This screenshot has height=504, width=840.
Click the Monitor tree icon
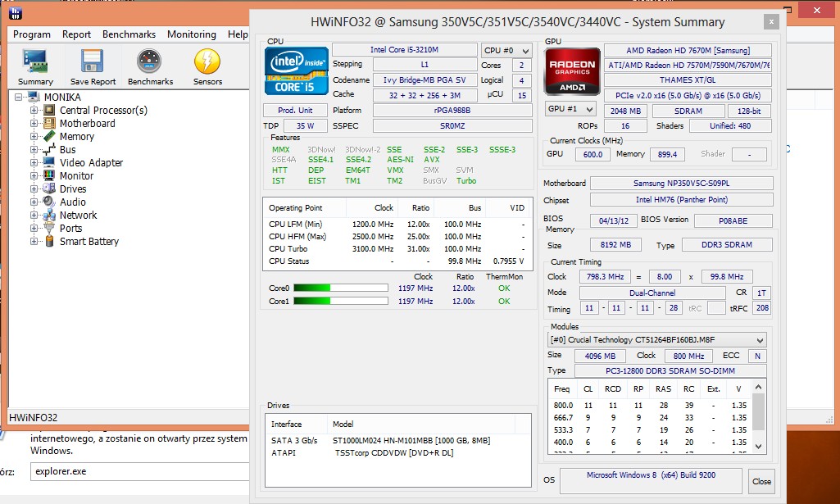click(49, 175)
